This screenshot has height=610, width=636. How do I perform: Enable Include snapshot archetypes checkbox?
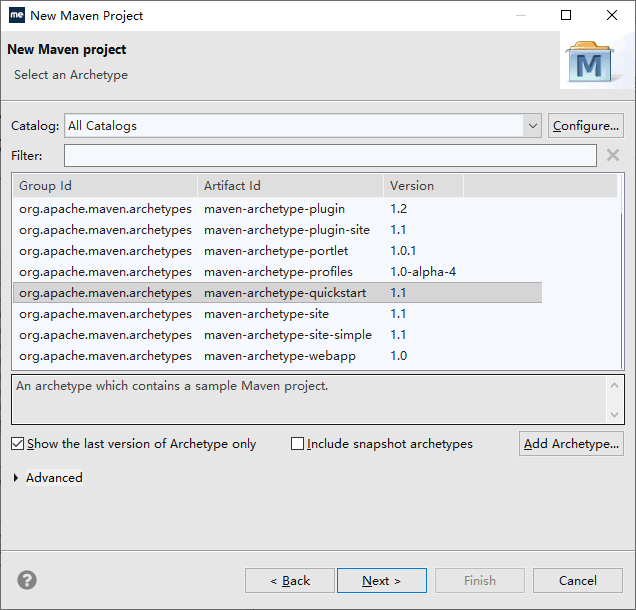pyautogui.click(x=297, y=444)
